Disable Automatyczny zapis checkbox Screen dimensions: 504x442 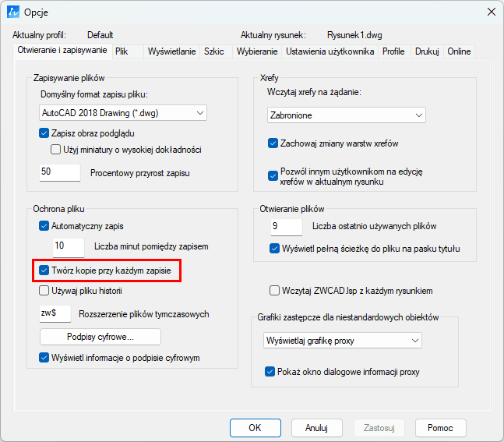click(x=44, y=226)
